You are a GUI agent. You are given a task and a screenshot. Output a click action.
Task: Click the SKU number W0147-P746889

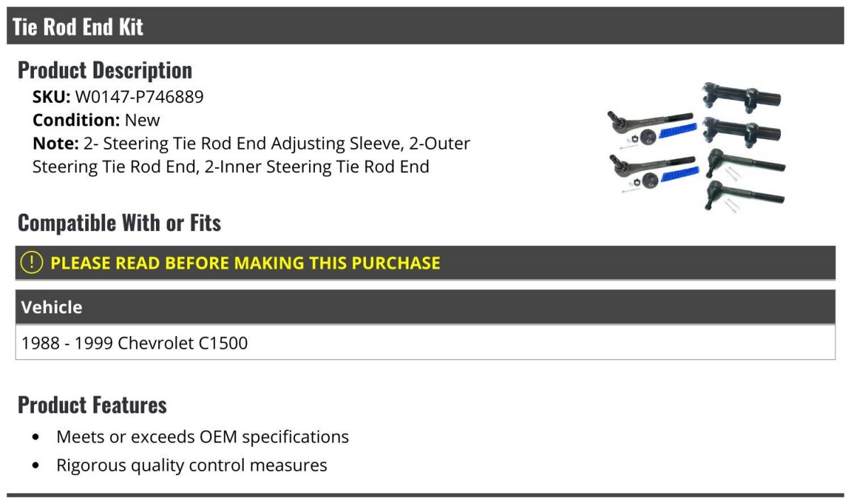(139, 97)
